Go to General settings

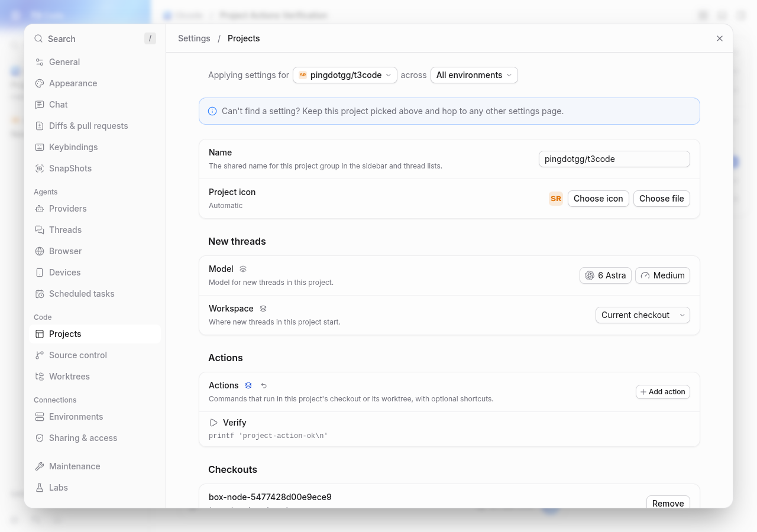pyautogui.click(x=95, y=62)
